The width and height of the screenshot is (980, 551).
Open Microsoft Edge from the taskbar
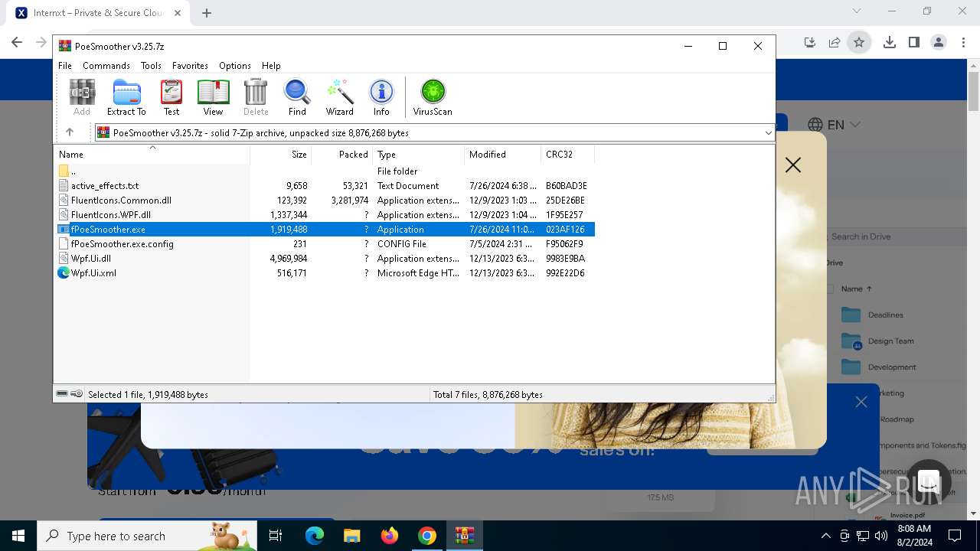tap(315, 536)
